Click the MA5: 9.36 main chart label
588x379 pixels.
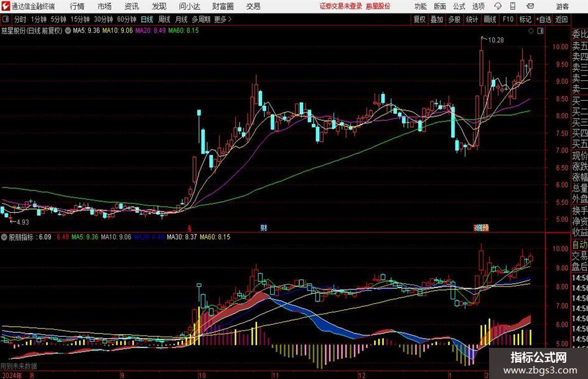point(86,30)
